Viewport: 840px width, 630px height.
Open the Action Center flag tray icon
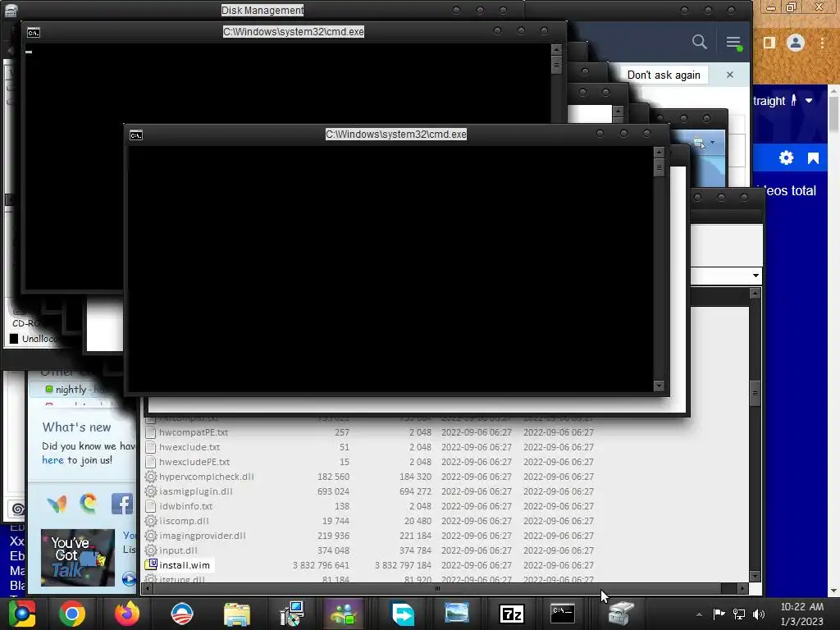(x=719, y=614)
